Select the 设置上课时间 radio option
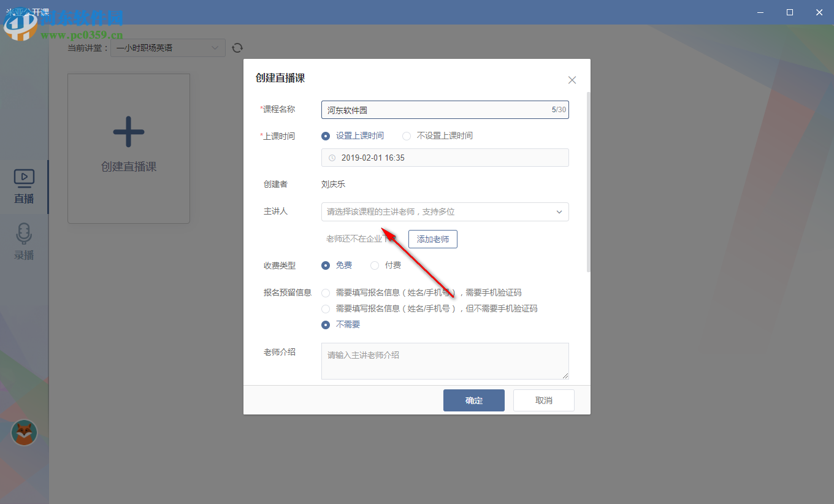This screenshot has height=504, width=834. pyautogui.click(x=325, y=136)
